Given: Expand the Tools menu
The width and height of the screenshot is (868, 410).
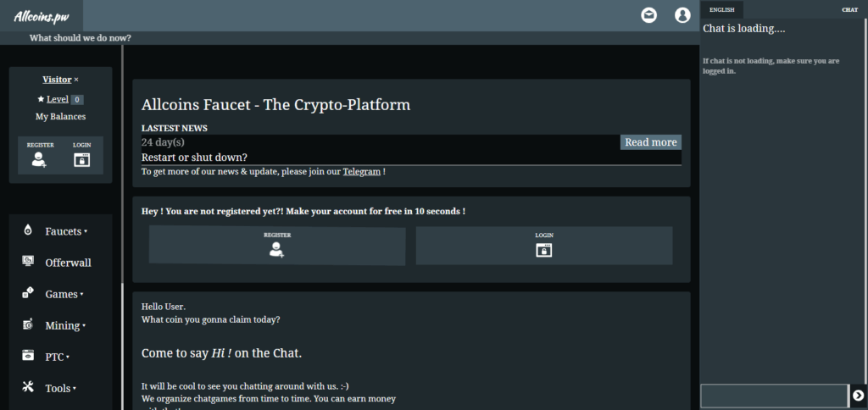Looking at the screenshot, I should coord(60,389).
